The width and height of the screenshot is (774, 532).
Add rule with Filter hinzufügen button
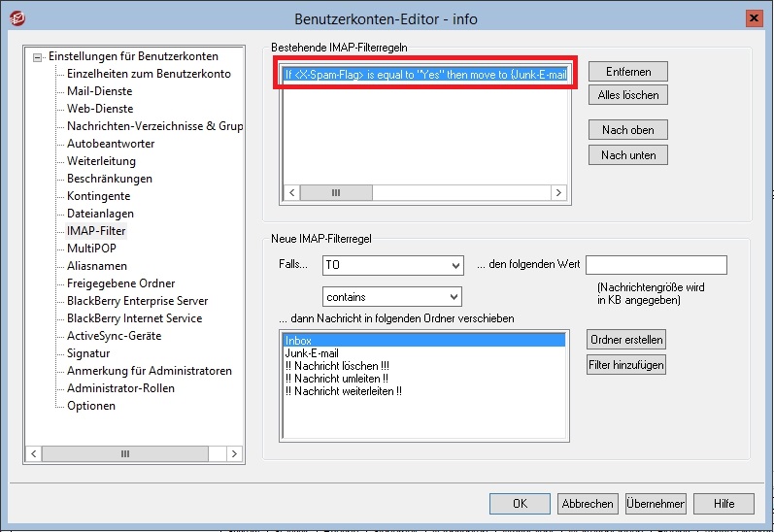(626, 365)
